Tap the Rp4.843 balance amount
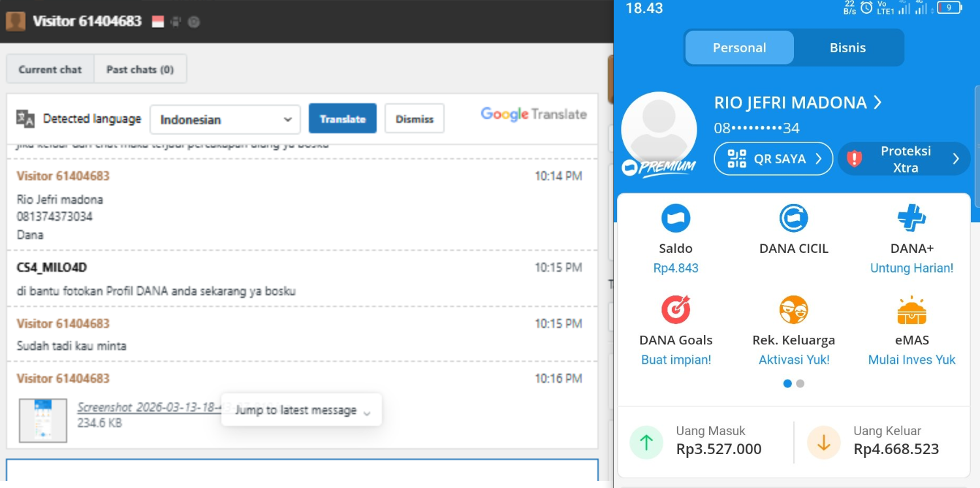 [x=676, y=268]
